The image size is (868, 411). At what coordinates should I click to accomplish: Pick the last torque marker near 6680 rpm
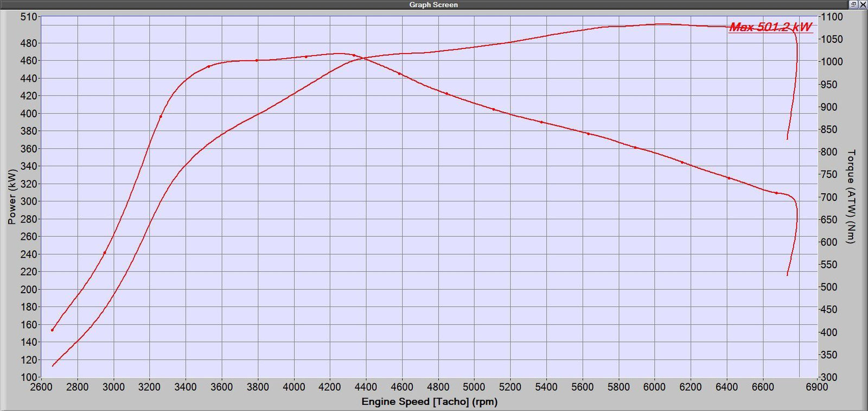[776, 193]
